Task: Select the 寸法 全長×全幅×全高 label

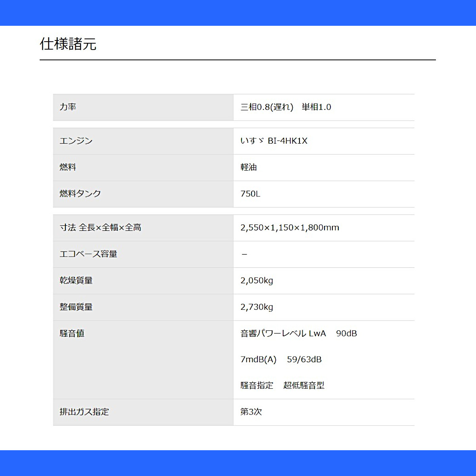Action: coord(100,228)
